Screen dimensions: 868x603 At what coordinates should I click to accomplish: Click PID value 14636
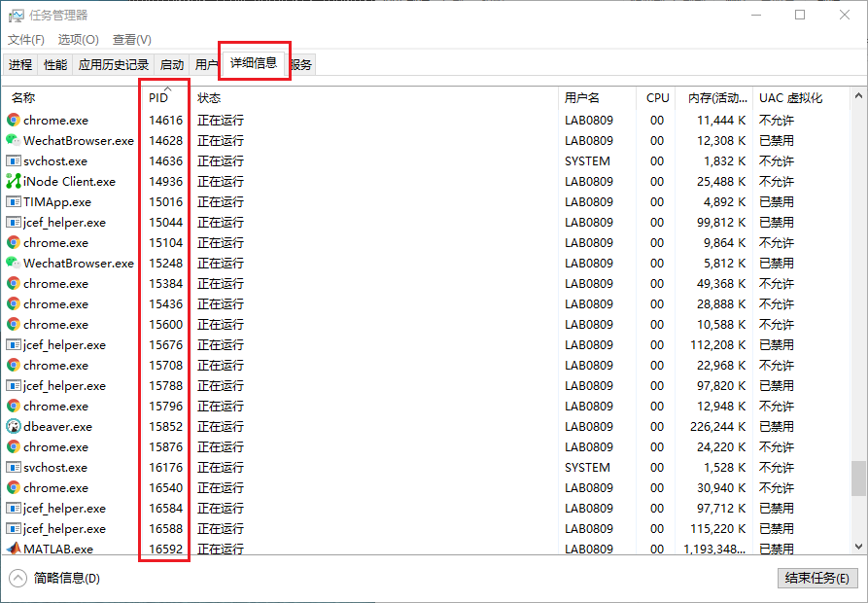[x=165, y=161]
